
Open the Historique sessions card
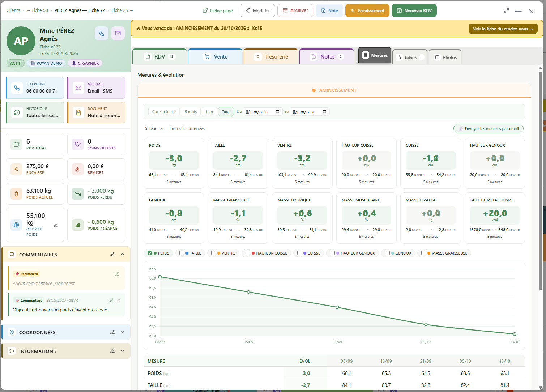click(35, 112)
